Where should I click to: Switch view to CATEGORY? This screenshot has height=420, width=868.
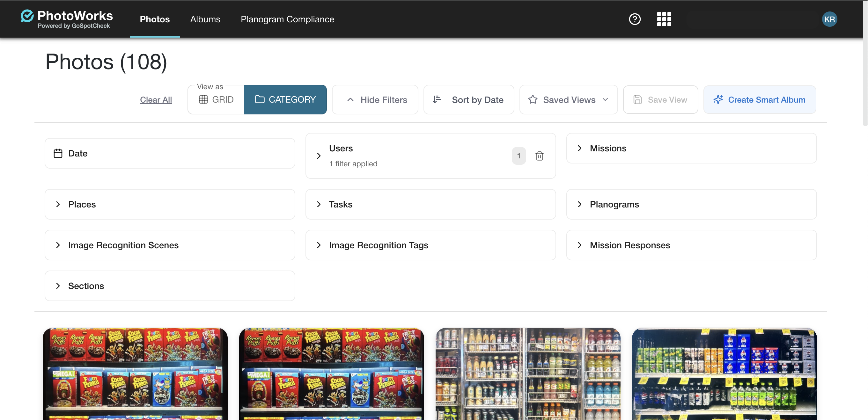click(x=285, y=99)
